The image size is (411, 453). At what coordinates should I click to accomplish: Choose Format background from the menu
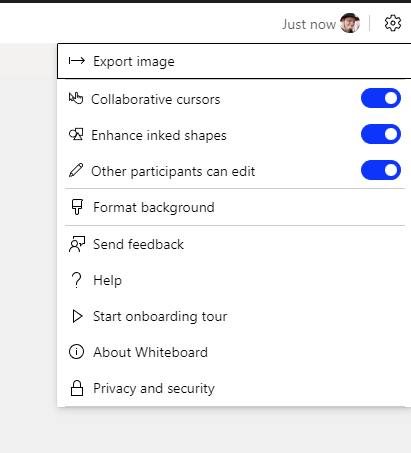[235, 207]
